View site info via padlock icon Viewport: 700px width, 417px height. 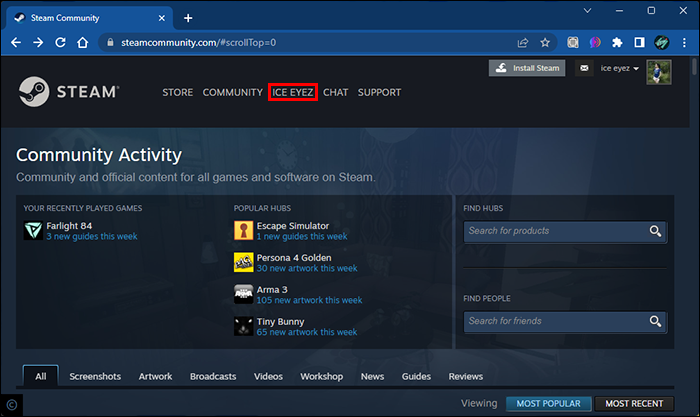110,42
